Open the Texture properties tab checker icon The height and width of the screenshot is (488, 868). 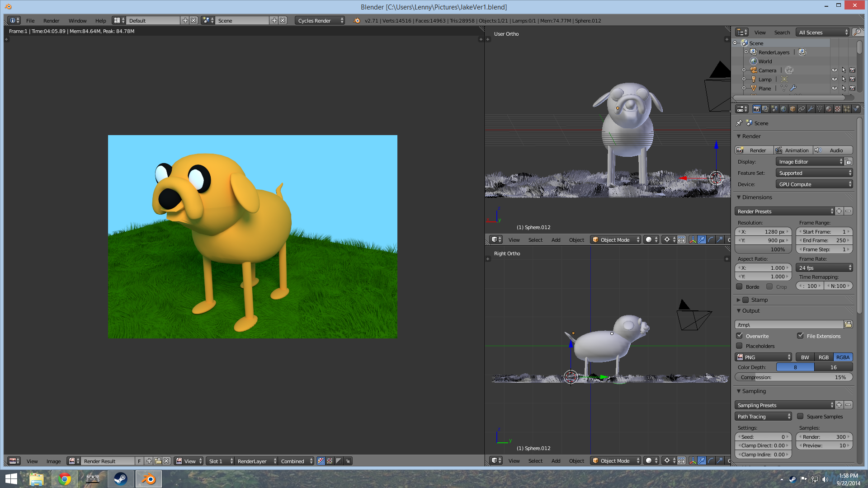(838, 109)
